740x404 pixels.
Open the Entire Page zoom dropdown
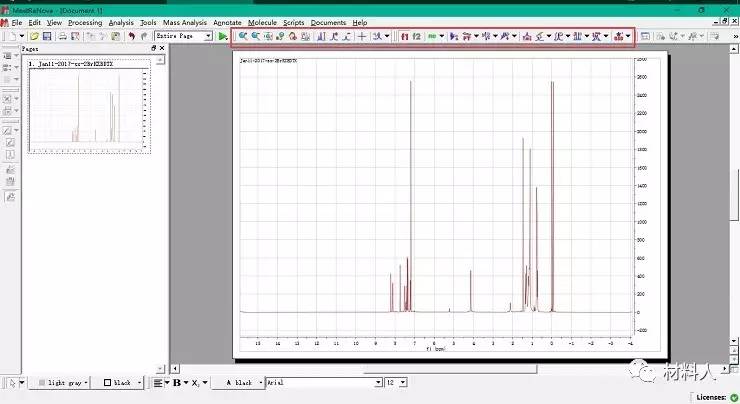(x=208, y=36)
